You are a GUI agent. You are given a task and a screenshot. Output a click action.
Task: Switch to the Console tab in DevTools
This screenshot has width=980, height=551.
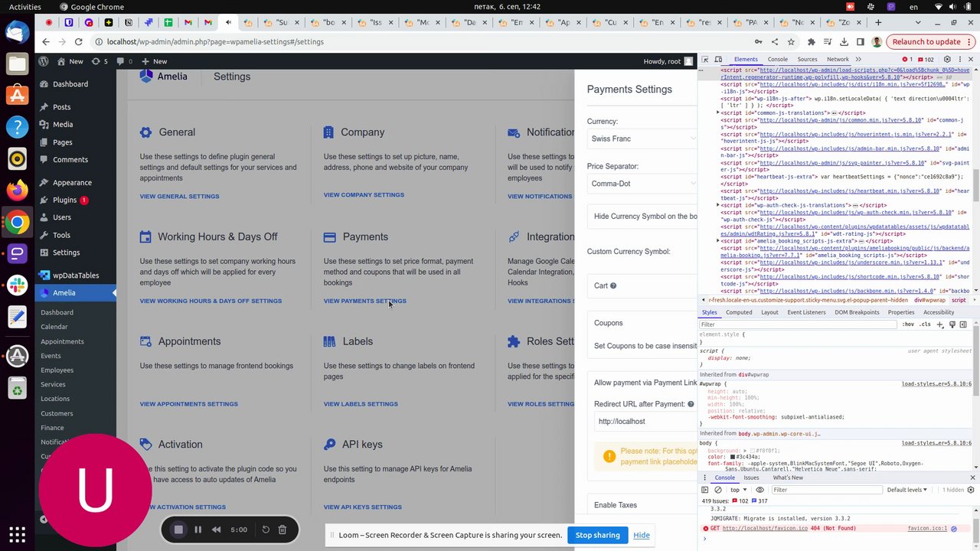[x=777, y=59]
